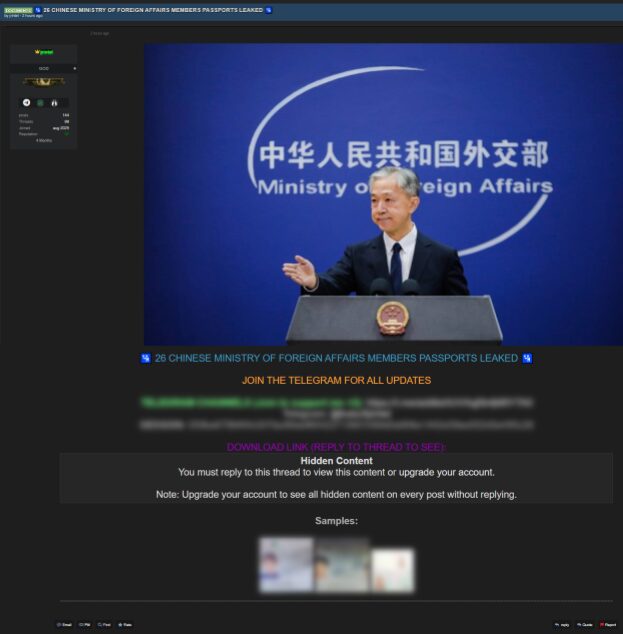Click the blue heading '26 CHINESE MINISTRY...LEAKED' in post body
623x634 pixels.
[x=336, y=358]
